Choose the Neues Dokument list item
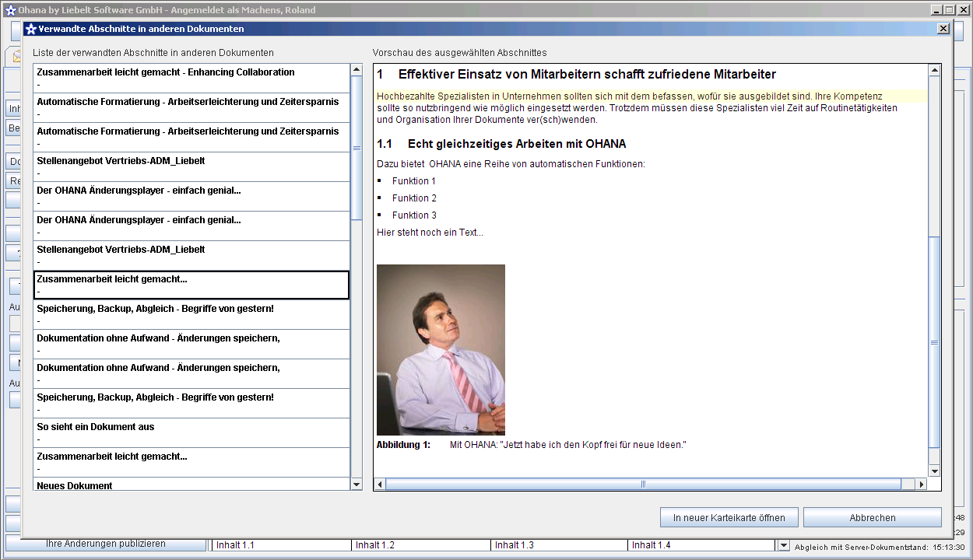 pyautogui.click(x=191, y=485)
